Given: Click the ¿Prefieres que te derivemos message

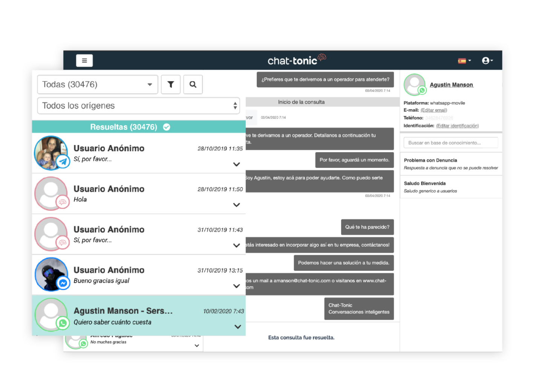Looking at the screenshot, I should [x=325, y=80].
